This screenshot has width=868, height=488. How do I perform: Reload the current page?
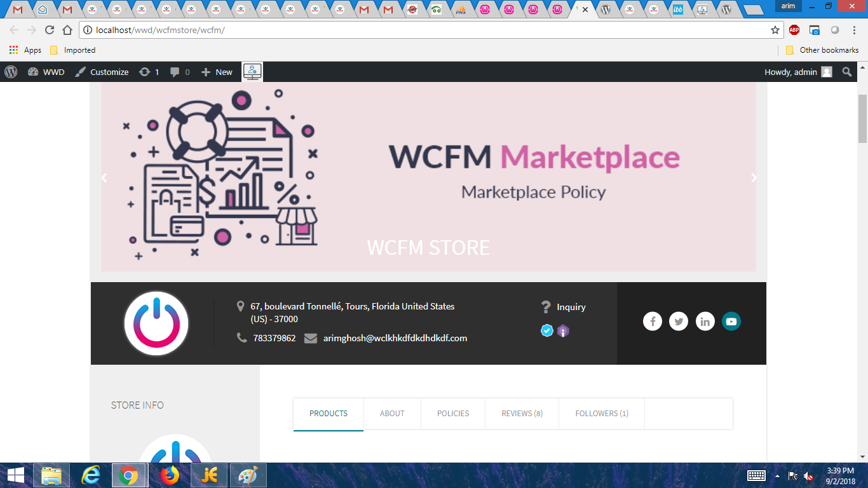click(x=50, y=30)
